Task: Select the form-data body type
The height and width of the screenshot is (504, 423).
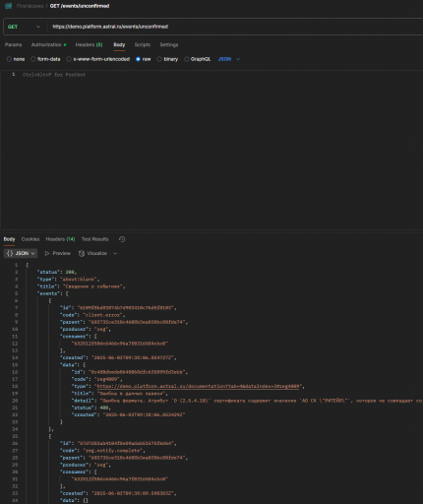Action: (33, 59)
